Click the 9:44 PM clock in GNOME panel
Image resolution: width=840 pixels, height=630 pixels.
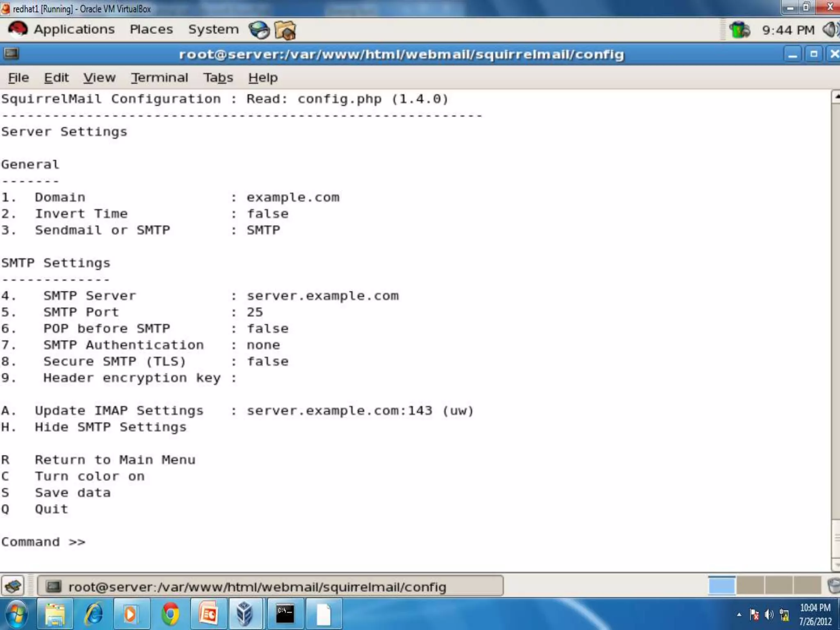pyautogui.click(x=788, y=30)
